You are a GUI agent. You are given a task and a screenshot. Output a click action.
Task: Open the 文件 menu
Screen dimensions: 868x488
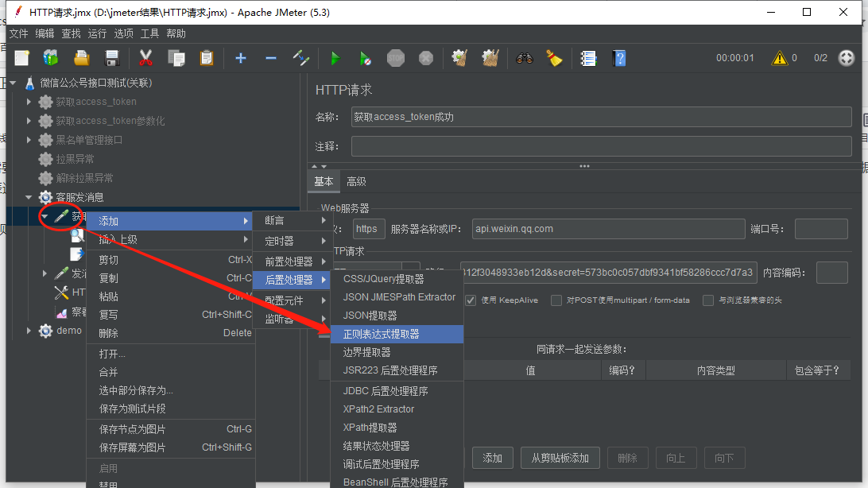(18, 33)
